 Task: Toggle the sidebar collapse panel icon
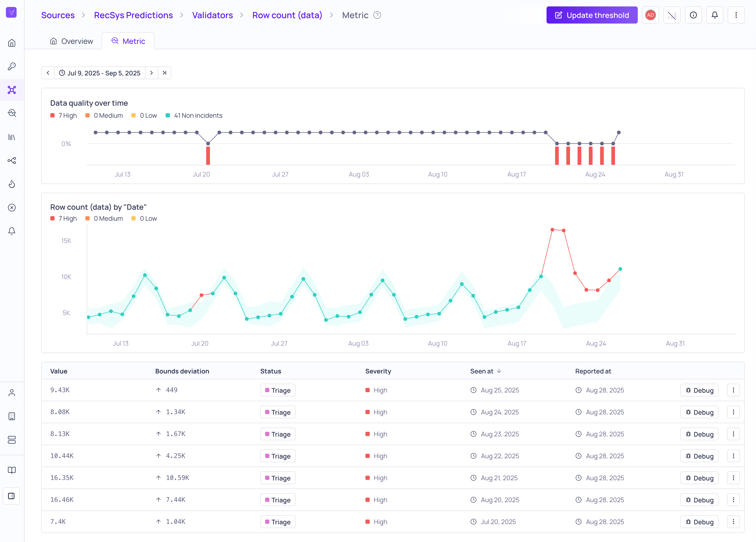(x=12, y=496)
